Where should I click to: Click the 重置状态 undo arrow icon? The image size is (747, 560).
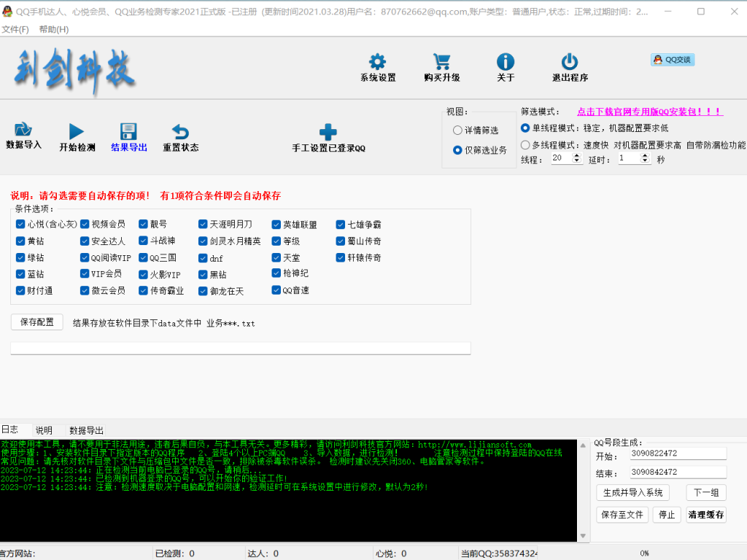tap(180, 132)
